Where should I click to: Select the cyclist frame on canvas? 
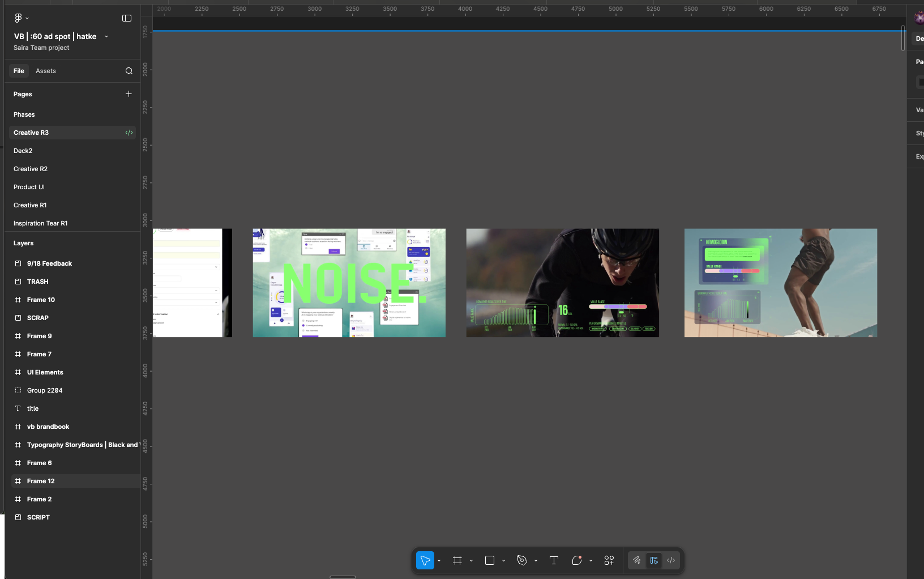pos(562,283)
